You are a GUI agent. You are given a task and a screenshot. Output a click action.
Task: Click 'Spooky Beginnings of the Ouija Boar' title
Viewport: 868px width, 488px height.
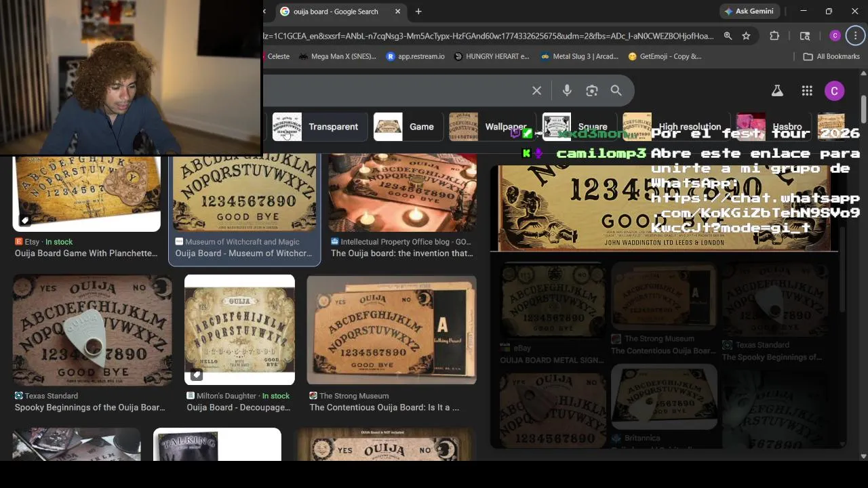[x=90, y=407]
